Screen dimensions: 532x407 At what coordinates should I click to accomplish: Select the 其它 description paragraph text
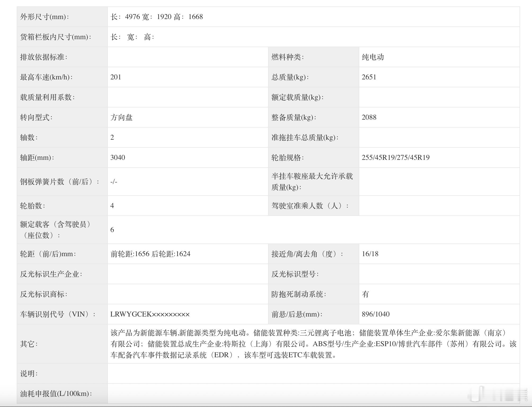coord(313,344)
